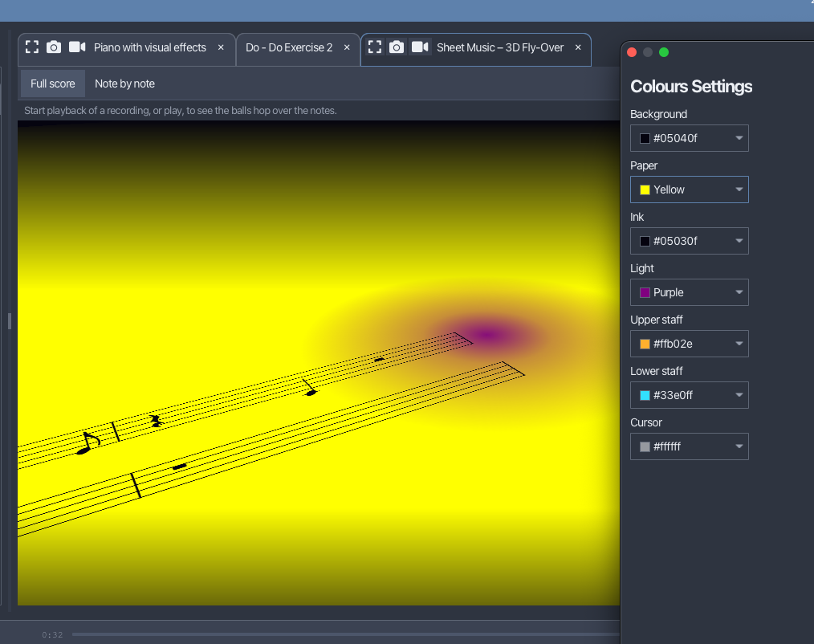Viewport: 814px width, 644px height.
Task: Click the yellow Paper colour swatch
Action: click(x=645, y=190)
